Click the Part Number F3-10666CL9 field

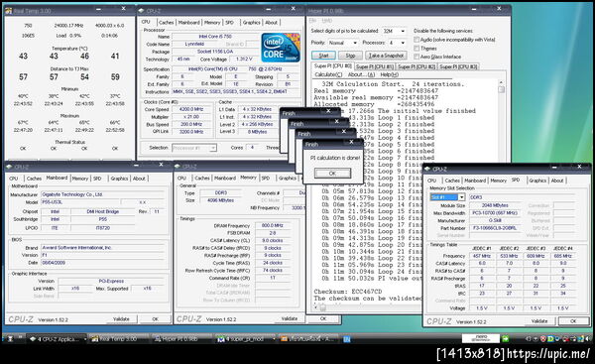[x=495, y=228]
